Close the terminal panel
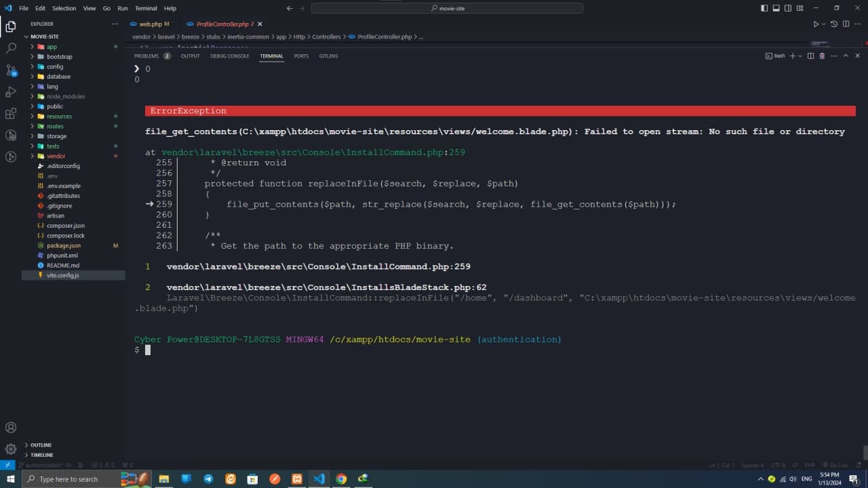The image size is (868, 488). [857, 56]
